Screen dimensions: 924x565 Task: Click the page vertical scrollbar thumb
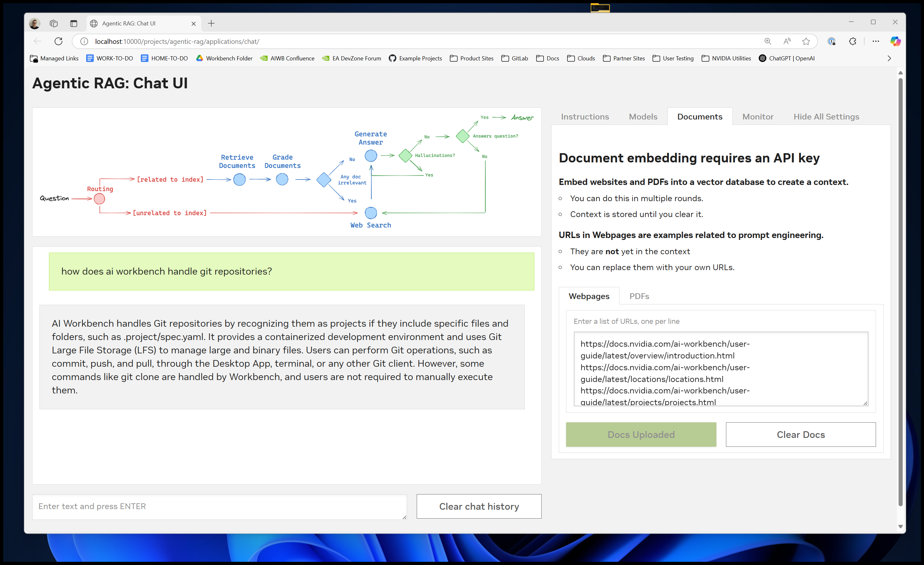pyautogui.click(x=900, y=292)
